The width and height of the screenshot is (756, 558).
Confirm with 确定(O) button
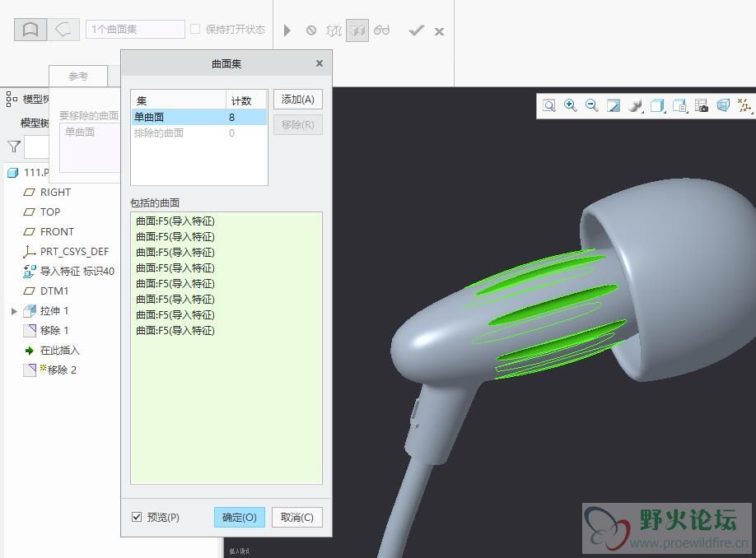[239, 518]
